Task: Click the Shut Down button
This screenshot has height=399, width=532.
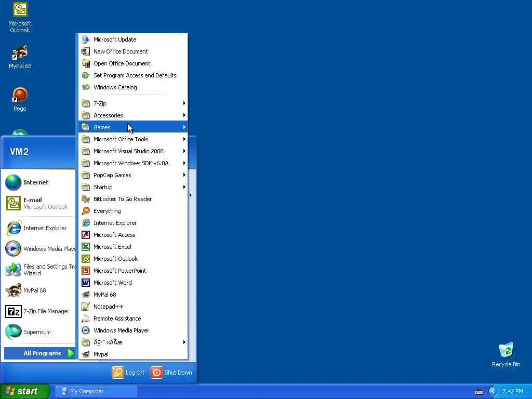Action: tap(171, 373)
